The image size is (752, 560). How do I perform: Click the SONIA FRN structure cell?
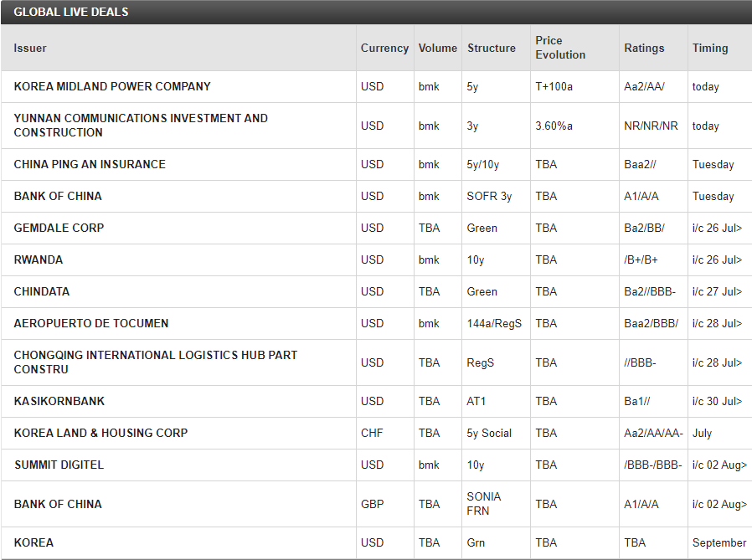coord(483,503)
